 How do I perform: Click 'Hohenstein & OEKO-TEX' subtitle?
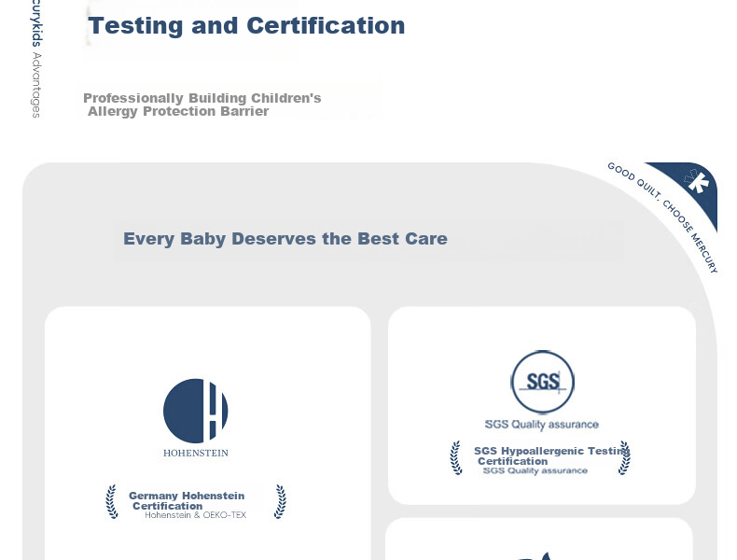[195, 515]
